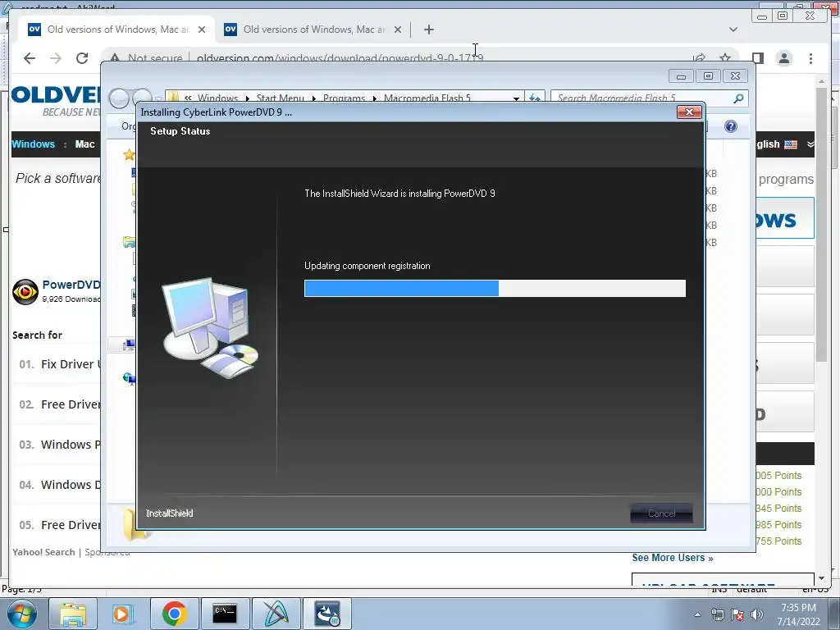Open the Explorer help question-mark icon
The height and width of the screenshot is (630, 840).
click(x=731, y=126)
